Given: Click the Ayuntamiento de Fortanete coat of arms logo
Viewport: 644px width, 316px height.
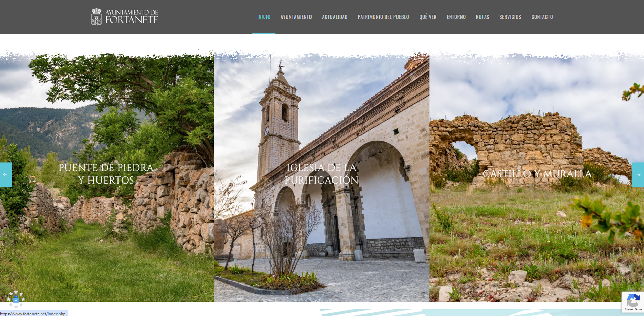Looking at the screenshot, I should [98, 16].
